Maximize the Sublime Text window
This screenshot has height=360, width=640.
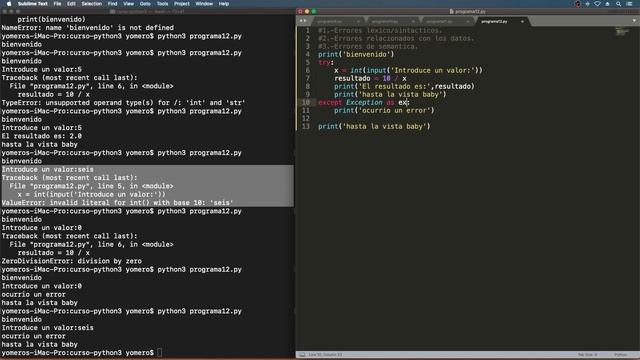click(313, 11)
